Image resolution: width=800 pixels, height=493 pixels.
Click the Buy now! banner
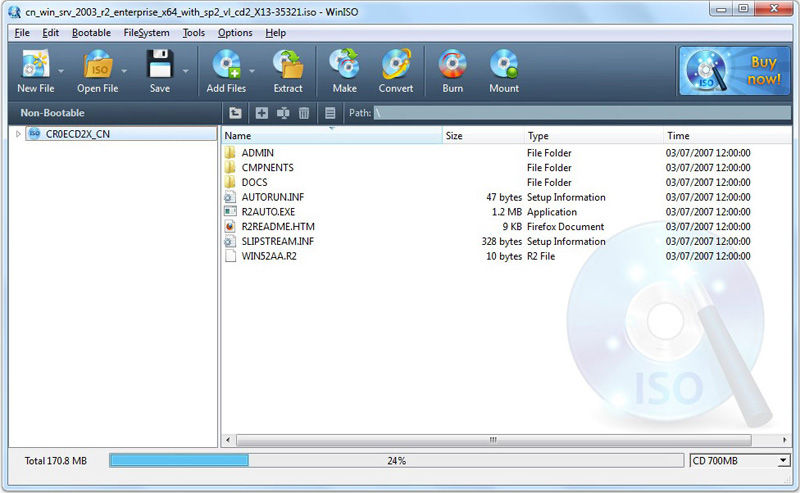click(734, 71)
